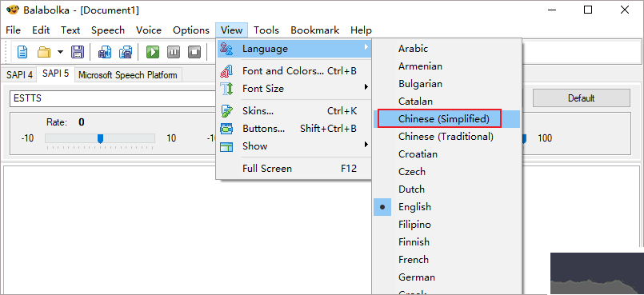Select Armenian language
Viewport: 644px width, 295px height.
[447, 66]
